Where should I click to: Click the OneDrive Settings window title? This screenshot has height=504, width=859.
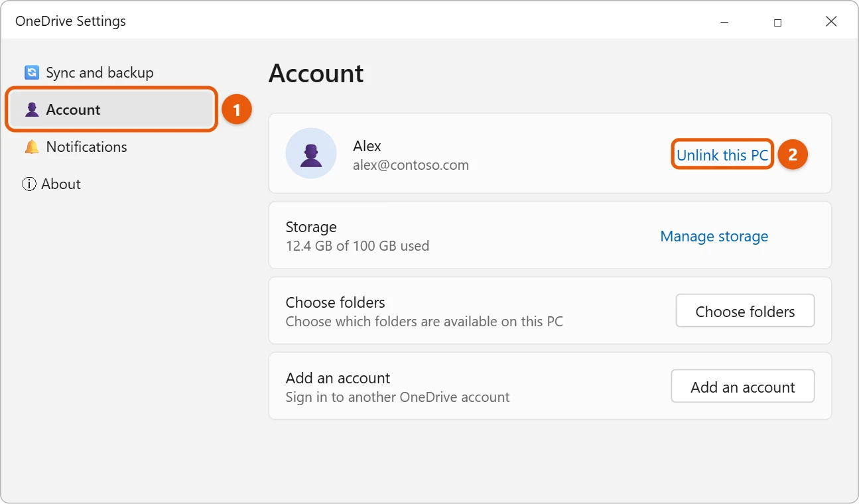(x=70, y=21)
